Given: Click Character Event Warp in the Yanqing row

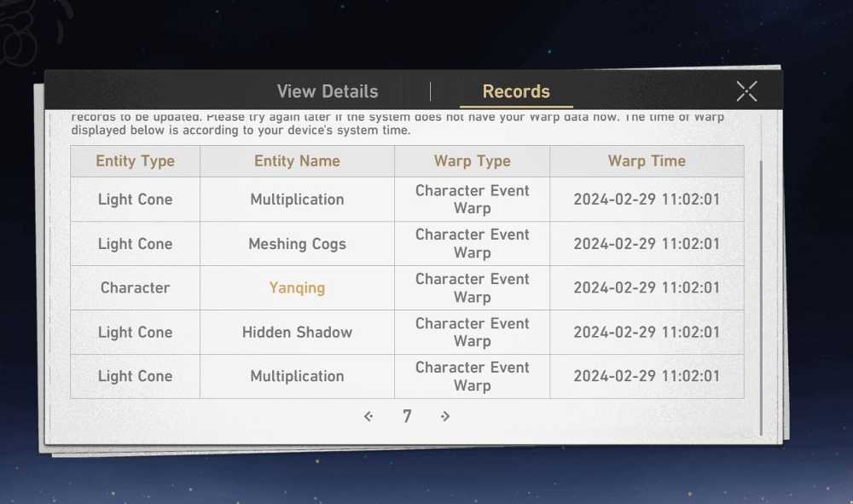Looking at the screenshot, I should [473, 288].
